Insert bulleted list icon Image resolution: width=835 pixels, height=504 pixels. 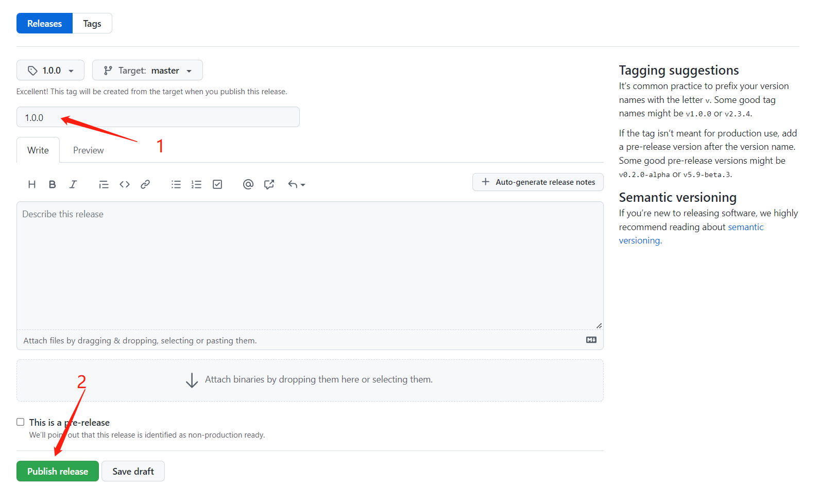click(176, 184)
